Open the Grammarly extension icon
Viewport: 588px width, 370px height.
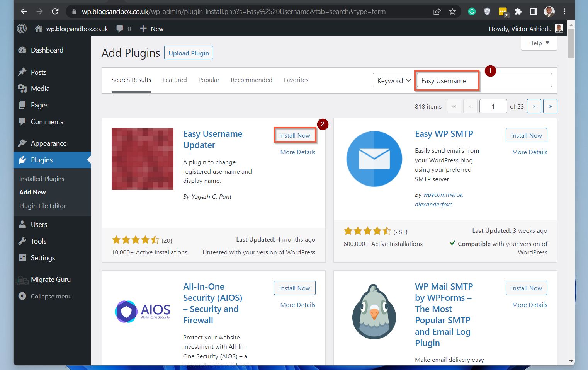click(x=472, y=12)
